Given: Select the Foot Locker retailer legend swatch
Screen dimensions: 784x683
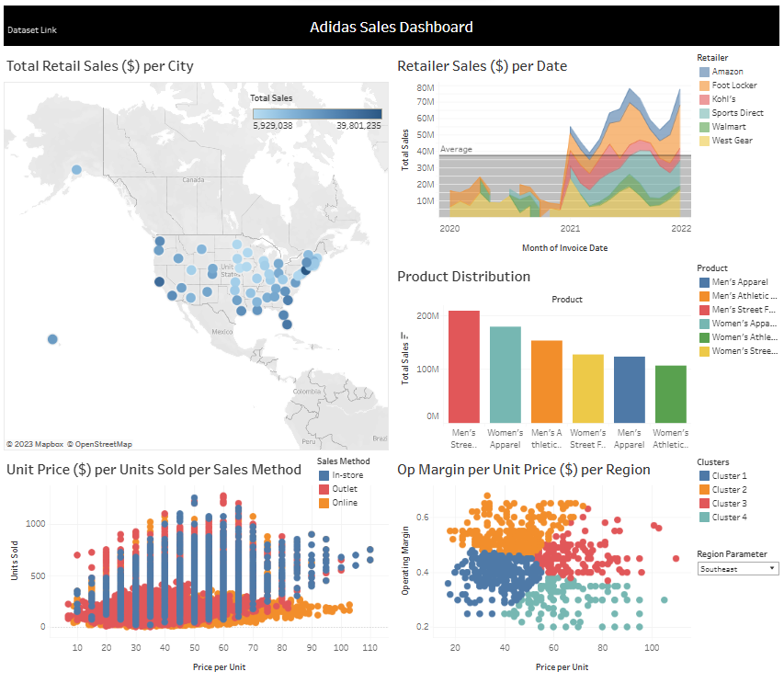Looking at the screenshot, I should coord(704,85).
